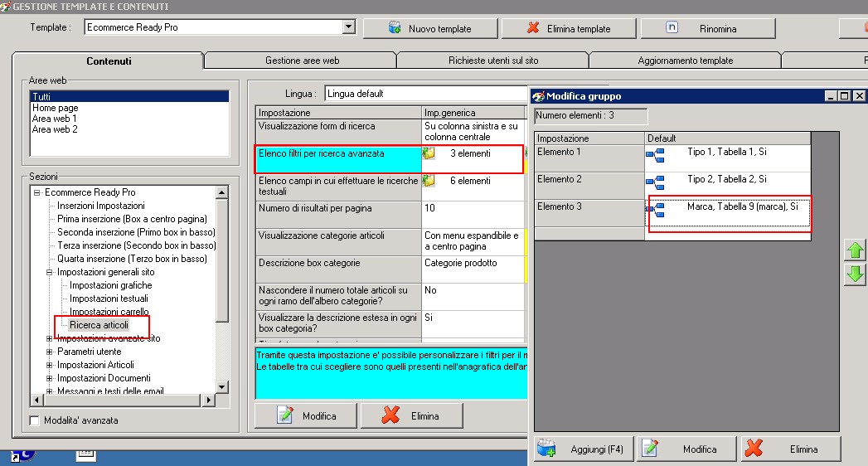Screen dimensions: 868x466
Task: Click the Elimina button below settings table
Action: tap(412, 416)
